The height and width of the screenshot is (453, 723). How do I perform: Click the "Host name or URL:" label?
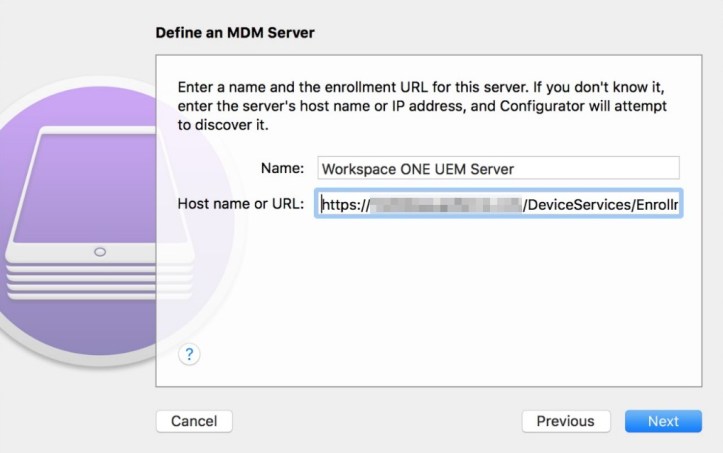(241, 204)
